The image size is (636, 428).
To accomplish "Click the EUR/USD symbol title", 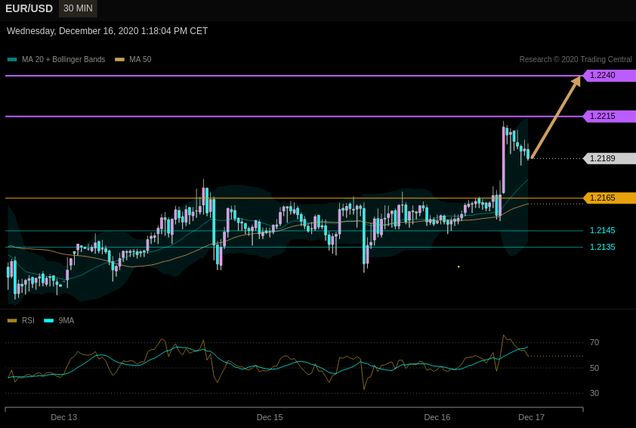I will pyautogui.click(x=29, y=9).
